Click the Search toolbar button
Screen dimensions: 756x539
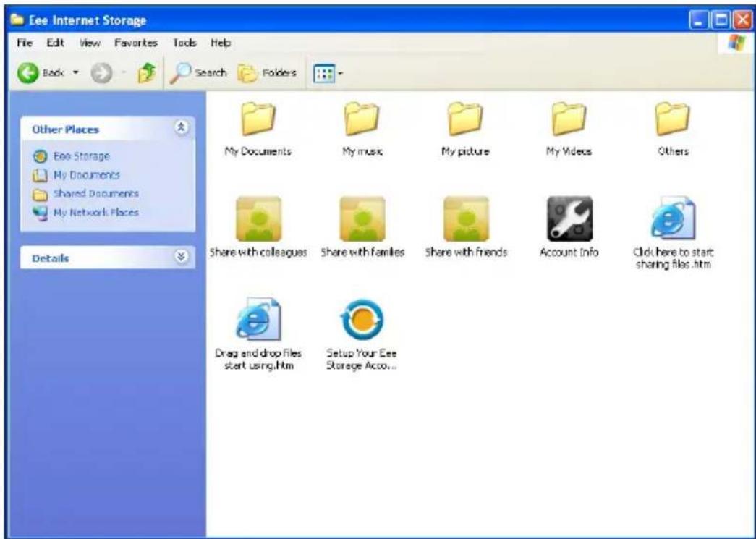(x=198, y=73)
